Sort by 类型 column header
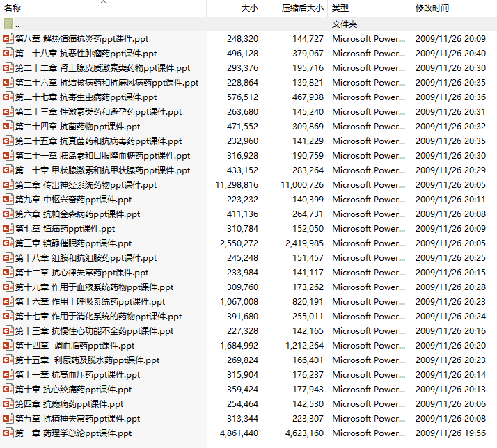Viewport: 497px width, 448px height. coord(369,8)
